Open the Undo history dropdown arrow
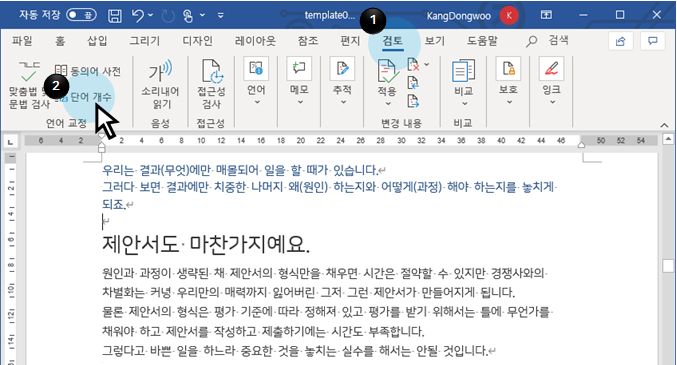Image resolution: width=677 pixels, height=365 pixels. pos(150,15)
